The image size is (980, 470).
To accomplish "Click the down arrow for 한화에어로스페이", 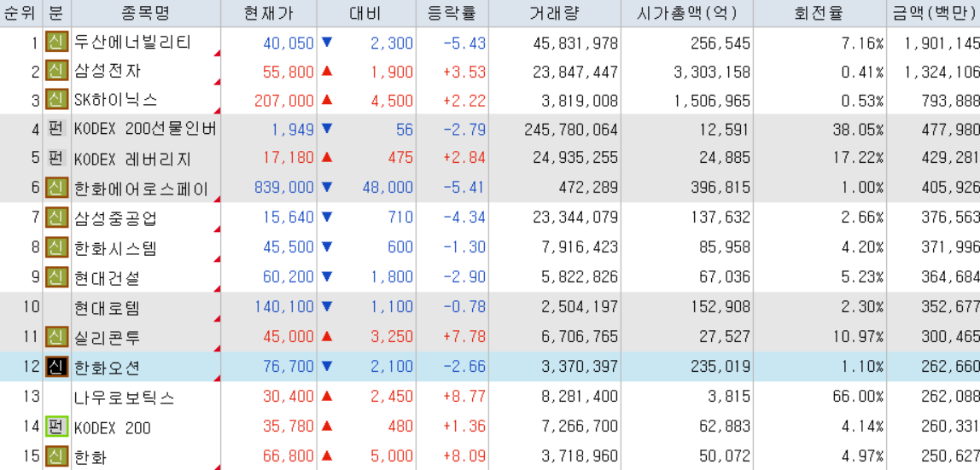I will pos(326,187).
